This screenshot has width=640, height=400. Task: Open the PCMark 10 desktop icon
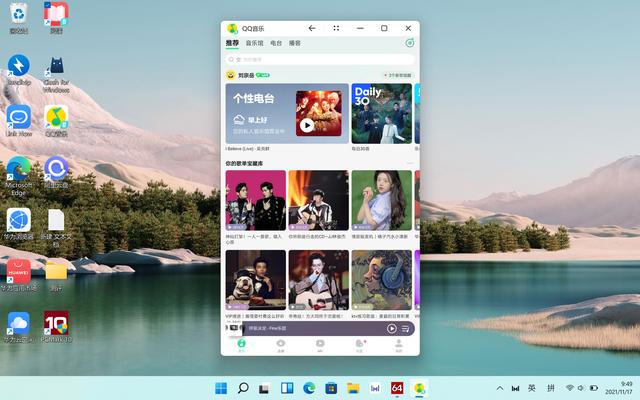coord(56,327)
